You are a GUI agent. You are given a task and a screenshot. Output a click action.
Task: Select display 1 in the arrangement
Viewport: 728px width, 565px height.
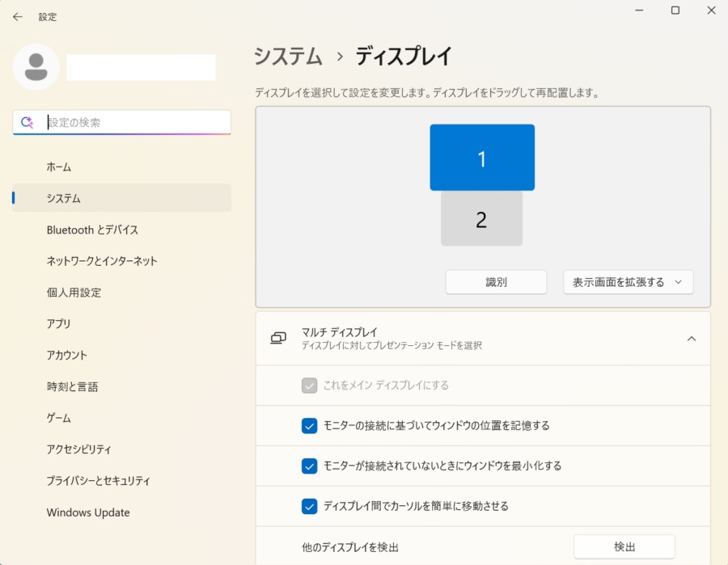482,158
